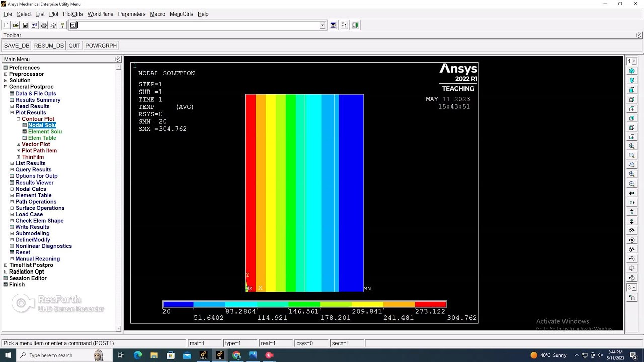Click the Zoom In plus magnifier
644x362 pixels.
pyautogui.click(x=632, y=174)
